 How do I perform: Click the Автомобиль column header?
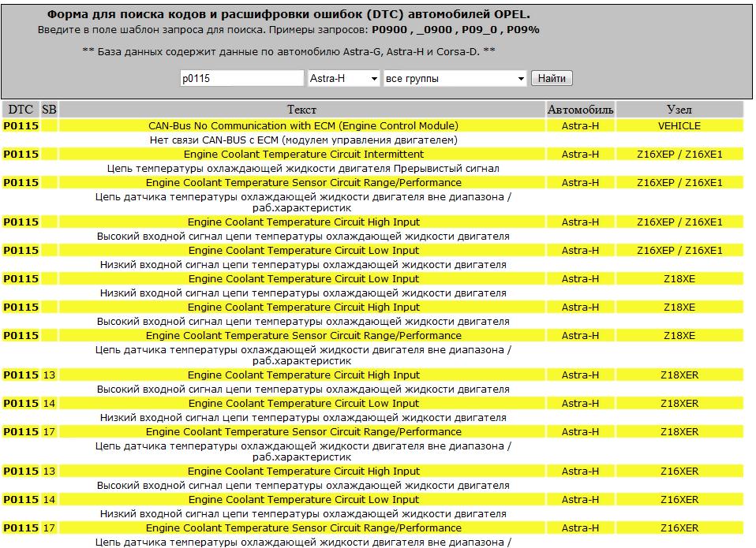pos(580,110)
